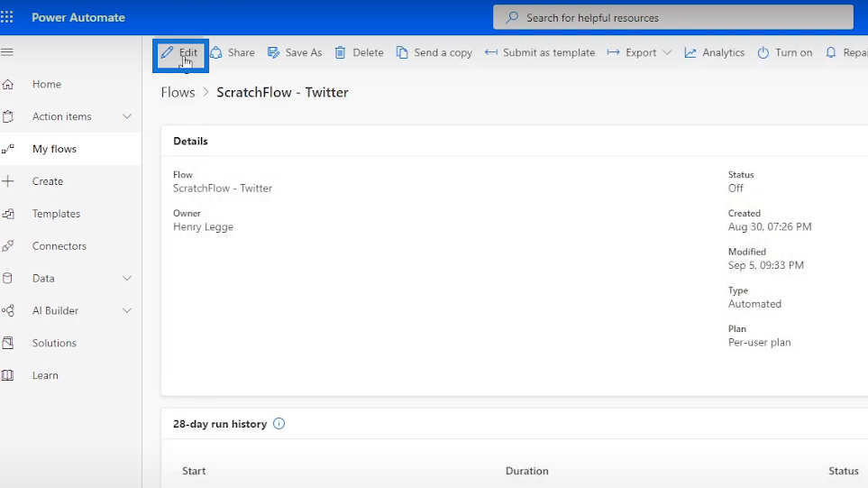Click the AI Builder icon
Image resolution: width=868 pixels, height=488 pixels.
[x=8, y=310]
